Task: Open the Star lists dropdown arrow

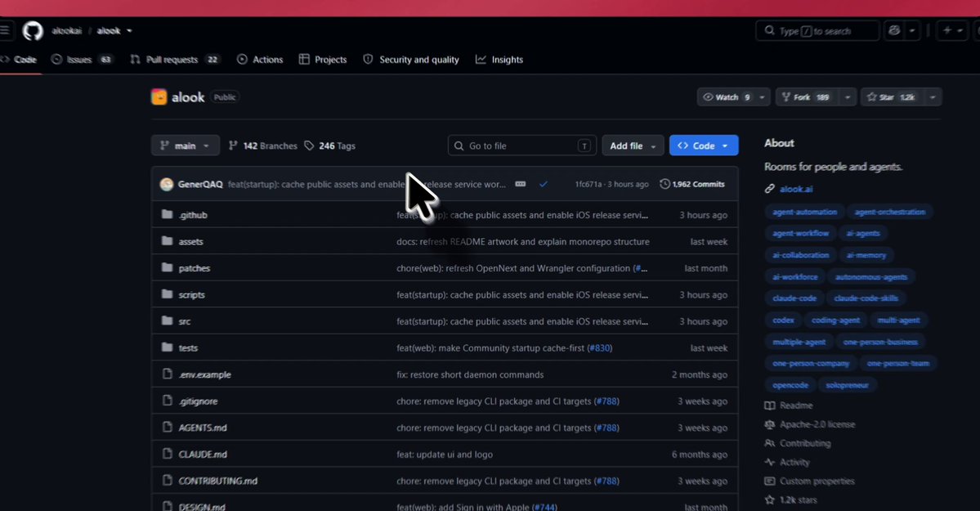Action: pyautogui.click(x=933, y=97)
